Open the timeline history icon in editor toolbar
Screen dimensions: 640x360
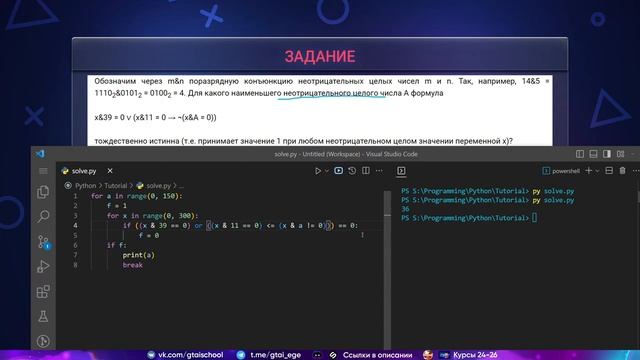(352, 171)
